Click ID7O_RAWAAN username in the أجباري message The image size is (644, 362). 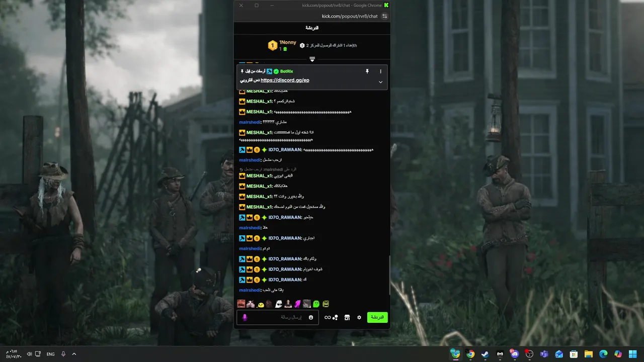click(285, 238)
